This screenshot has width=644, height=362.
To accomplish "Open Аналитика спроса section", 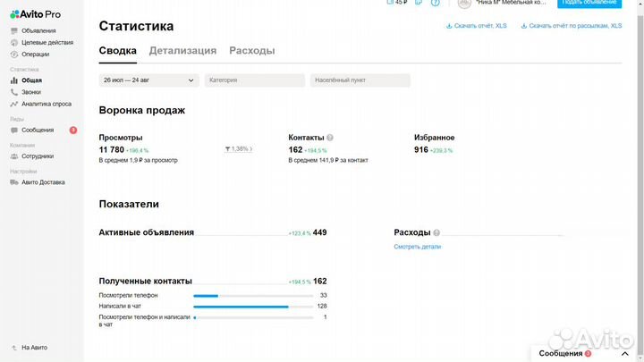I will [47, 104].
